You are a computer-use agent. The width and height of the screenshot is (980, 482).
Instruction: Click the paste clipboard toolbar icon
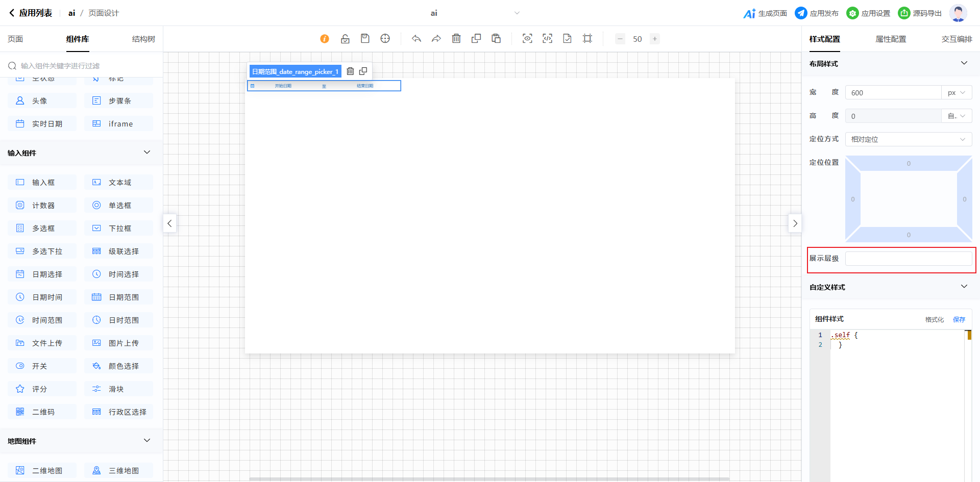pyautogui.click(x=496, y=39)
